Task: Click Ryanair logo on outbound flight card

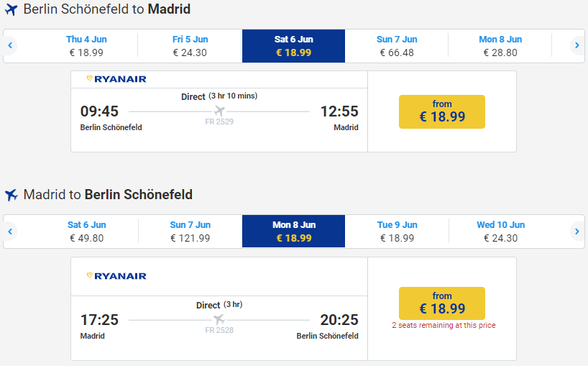Action: 116,79
